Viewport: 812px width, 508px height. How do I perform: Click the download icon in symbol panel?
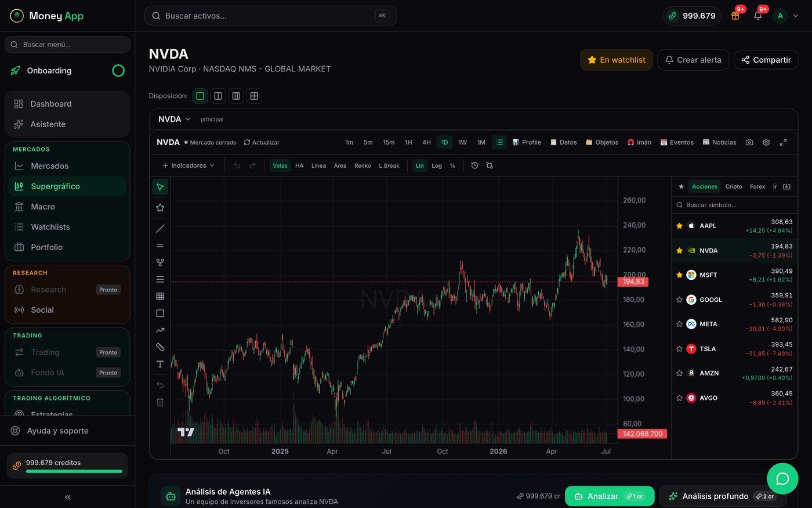coord(786,186)
